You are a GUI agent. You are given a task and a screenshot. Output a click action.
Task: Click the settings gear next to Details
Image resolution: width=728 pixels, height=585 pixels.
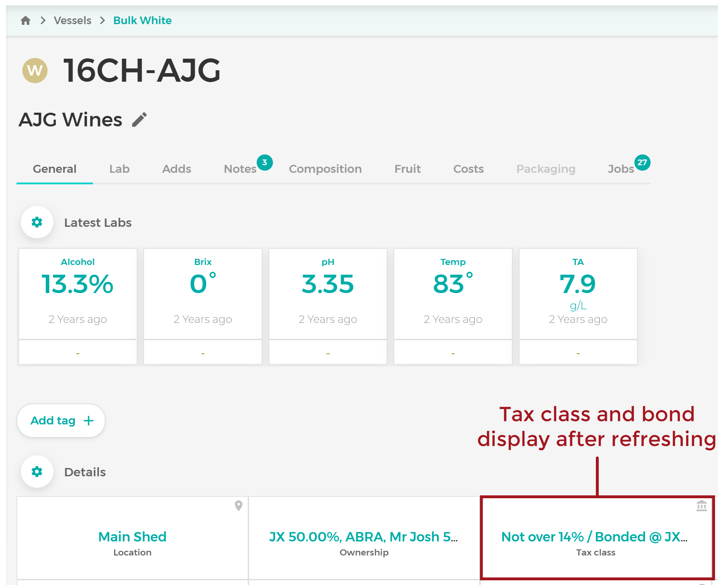[x=37, y=472]
